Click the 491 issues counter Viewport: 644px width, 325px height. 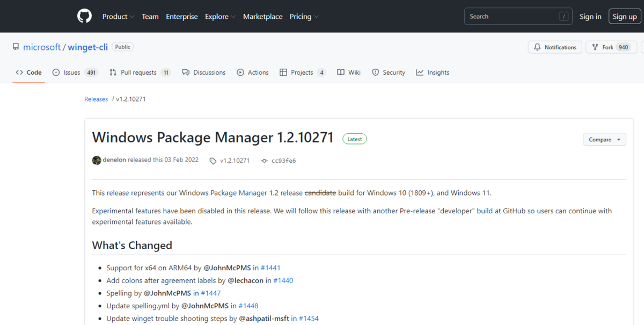[x=91, y=73]
